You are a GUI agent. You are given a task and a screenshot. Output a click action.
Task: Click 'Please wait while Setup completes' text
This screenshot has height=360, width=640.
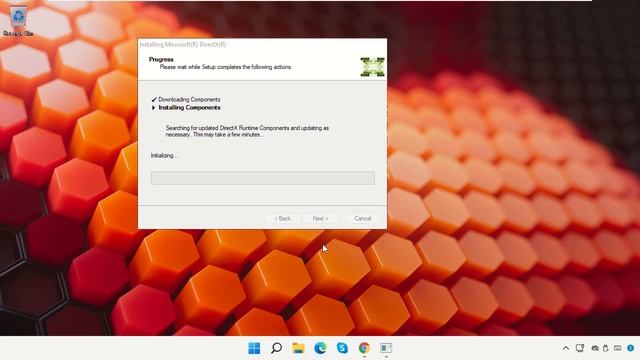(x=226, y=67)
